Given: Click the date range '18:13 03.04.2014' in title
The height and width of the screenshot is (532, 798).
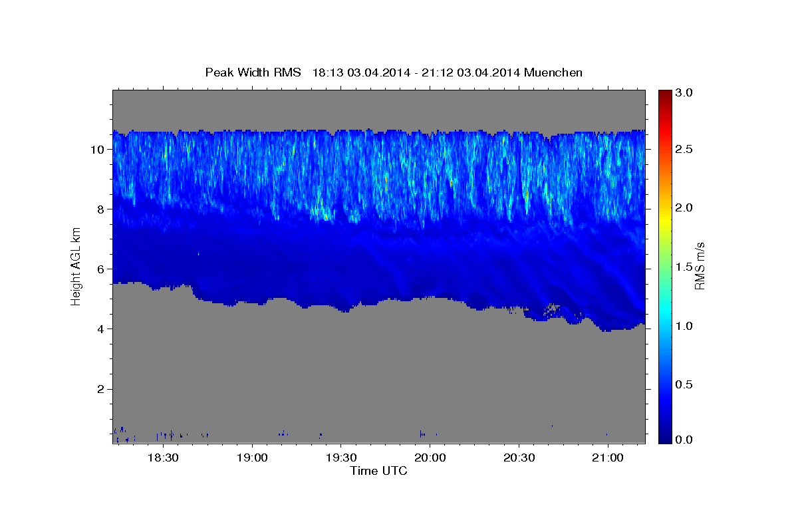Looking at the screenshot, I should 360,72.
